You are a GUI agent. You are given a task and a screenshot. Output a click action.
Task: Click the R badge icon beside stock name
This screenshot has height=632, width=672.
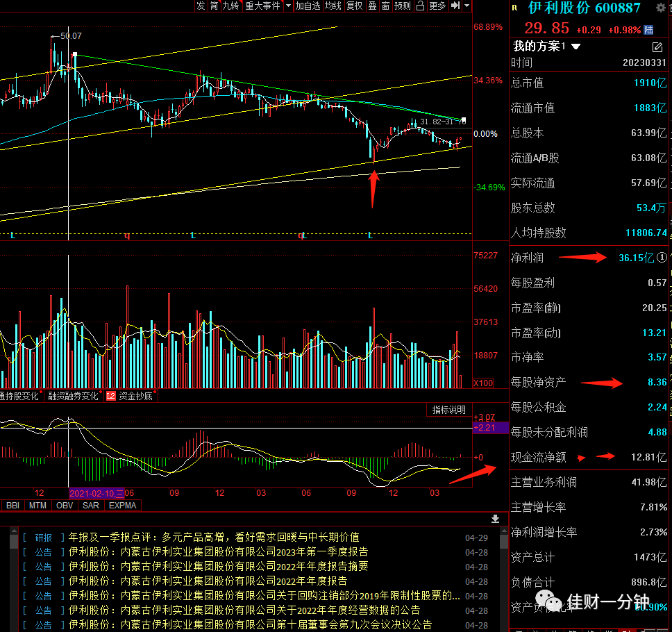[514, 8]
